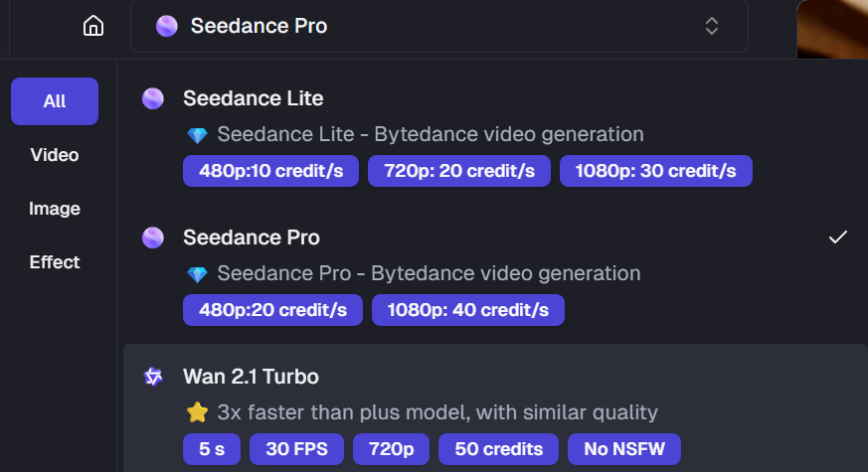The image size is (868, 472).
Task: Select the All category tab
Action: point(55,101)
